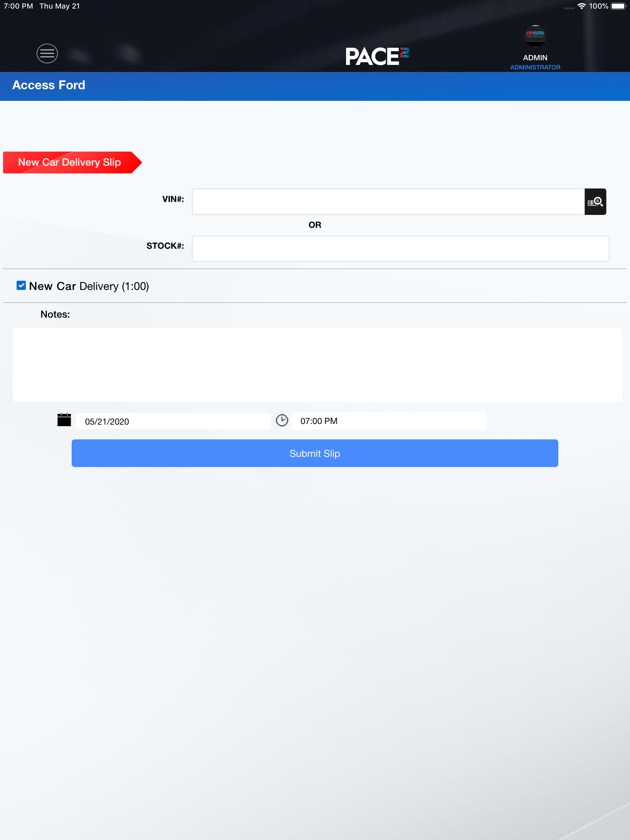Open the hamburger menu
This screenshot has height=840, width=630.
(x=47, y=53)
